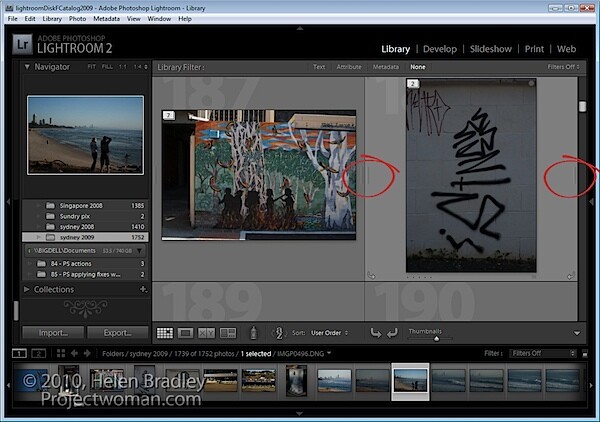Switch to Grid view mode
Viewport: 600px width, 422px height.
[165, 333]
